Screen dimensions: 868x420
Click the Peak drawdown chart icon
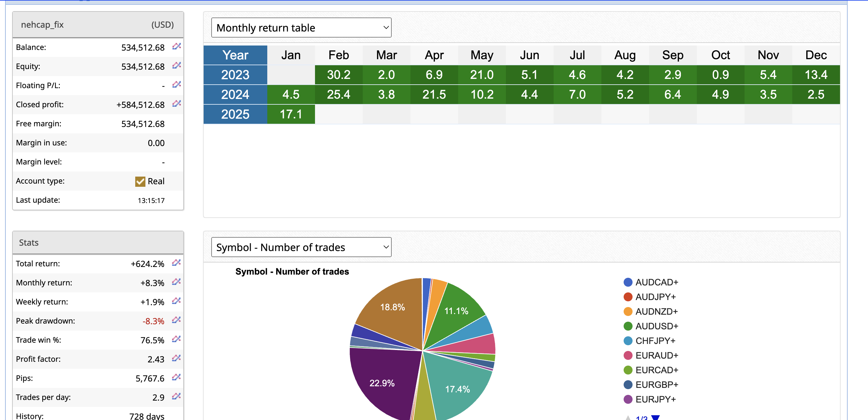coord(176,320)
